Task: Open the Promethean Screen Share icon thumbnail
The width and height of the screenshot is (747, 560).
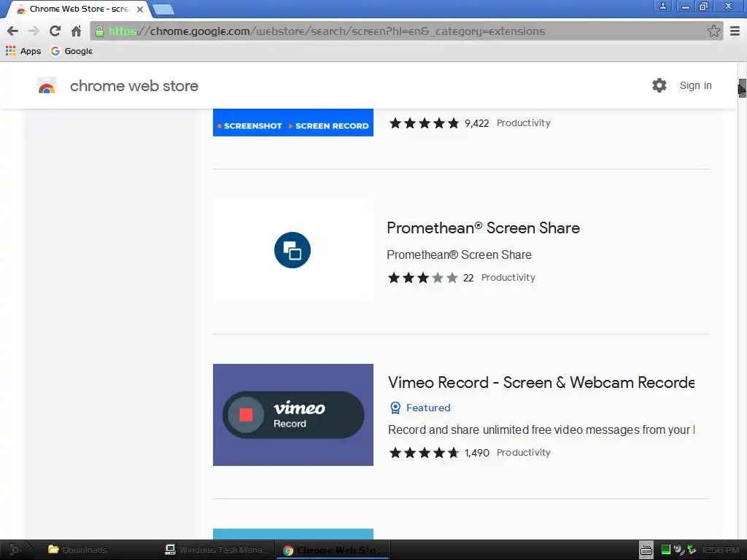Action: coord(293,250)
